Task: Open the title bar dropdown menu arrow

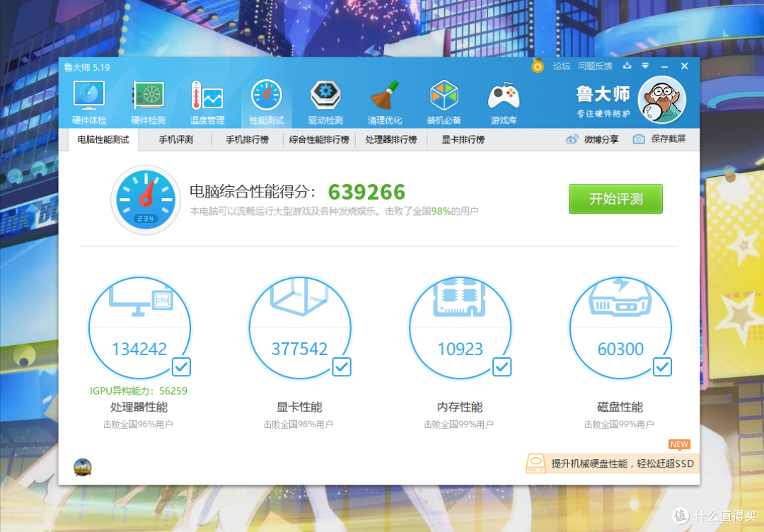Action: 645,66
